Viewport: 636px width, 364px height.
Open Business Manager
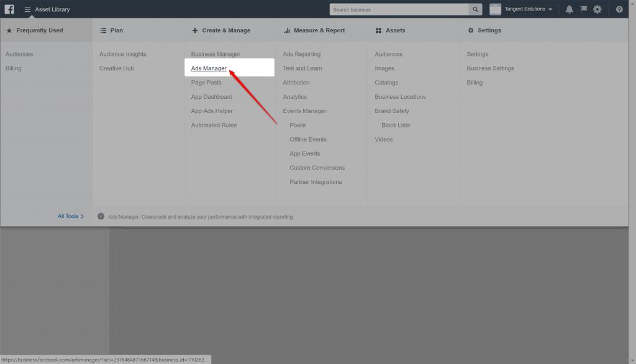point(216,54)
